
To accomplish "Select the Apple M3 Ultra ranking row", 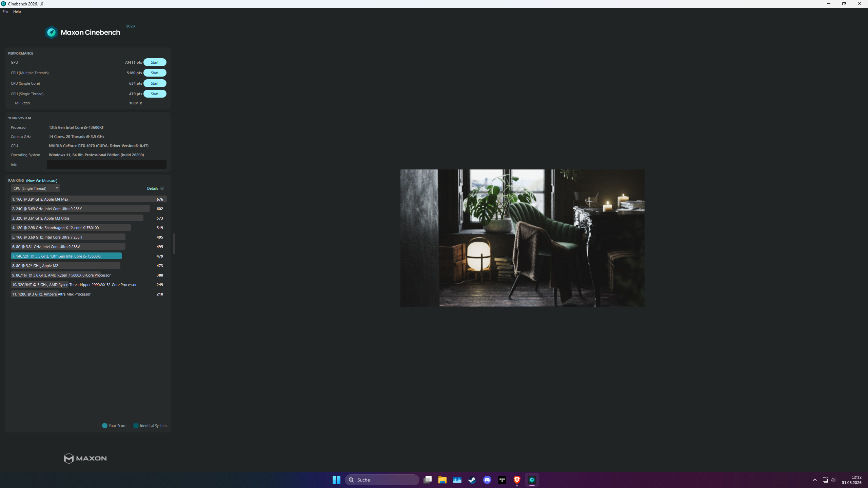I will pos(89,218).
